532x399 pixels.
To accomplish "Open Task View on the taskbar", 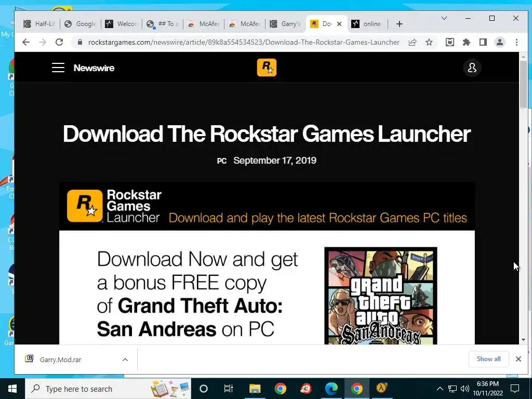I will click(229, 389).
